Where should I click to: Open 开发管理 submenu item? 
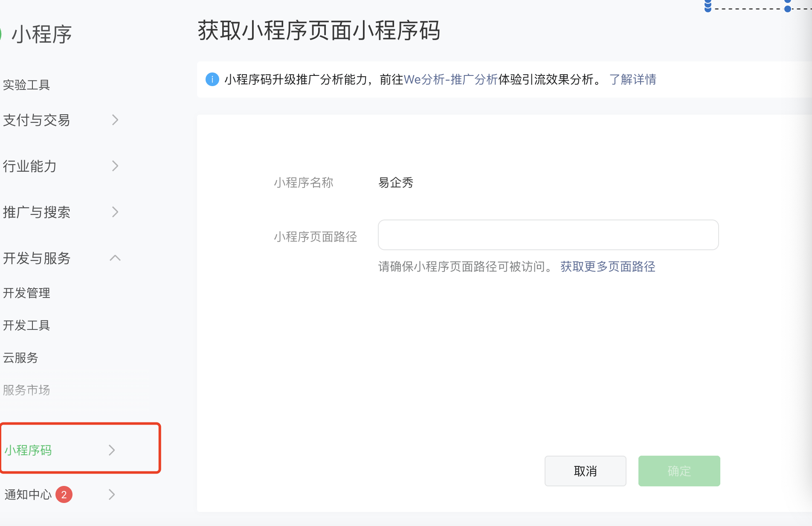click(26, 293)
